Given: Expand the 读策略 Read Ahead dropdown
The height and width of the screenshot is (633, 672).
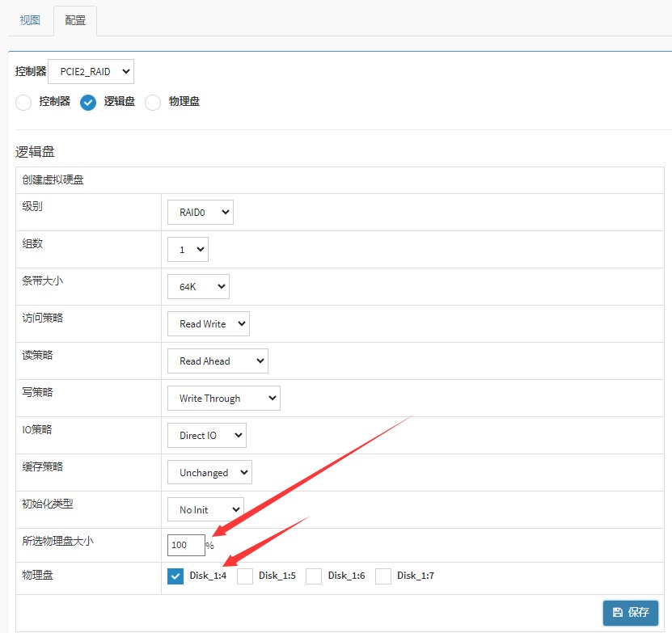Looking at the screenshot, I should [x=218, y=361].
